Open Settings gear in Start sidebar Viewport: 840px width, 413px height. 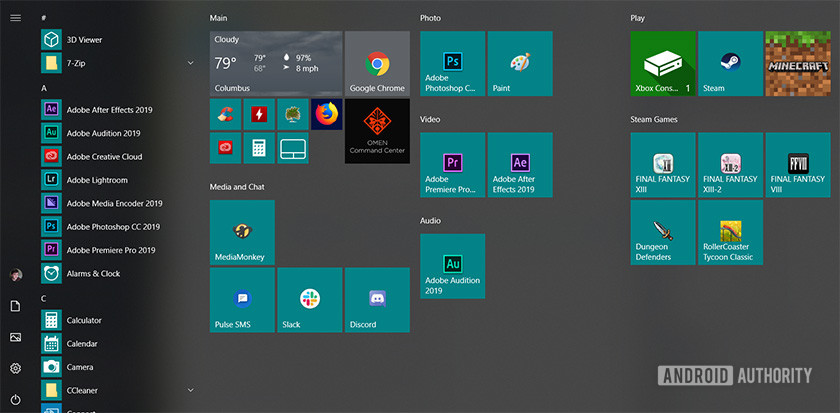(x=16, y=368)
